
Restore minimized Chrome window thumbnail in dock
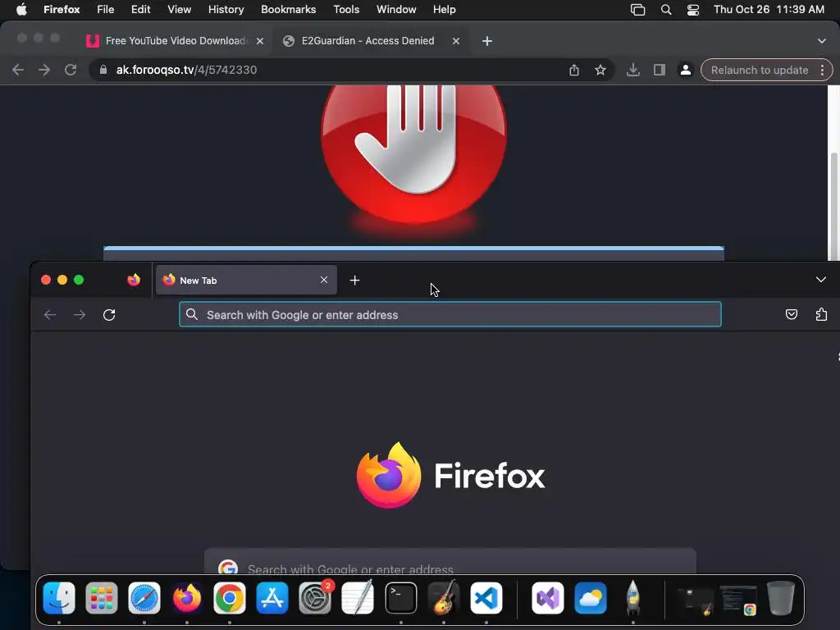pos(738,600)
